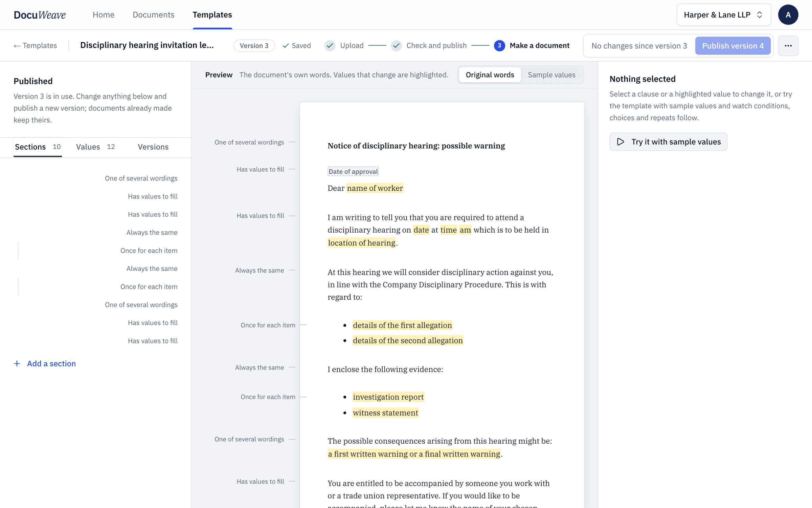Click the Saved status indicator

[x=297, y=46]
